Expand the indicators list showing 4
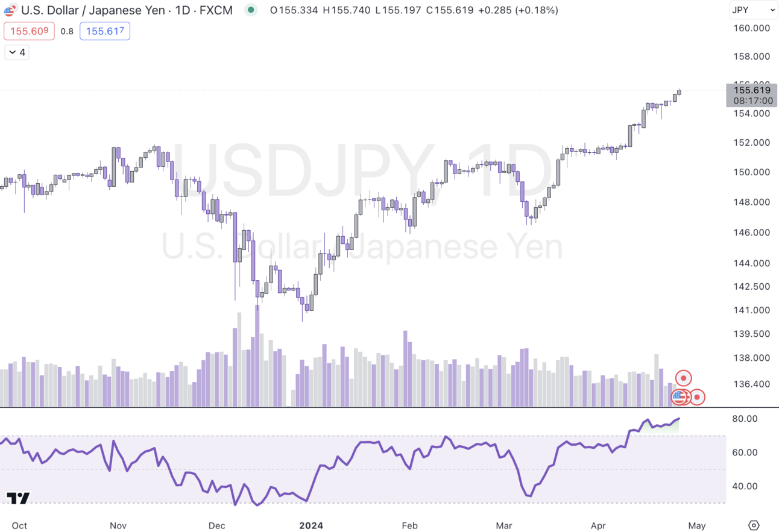 [x=16, y=52]
